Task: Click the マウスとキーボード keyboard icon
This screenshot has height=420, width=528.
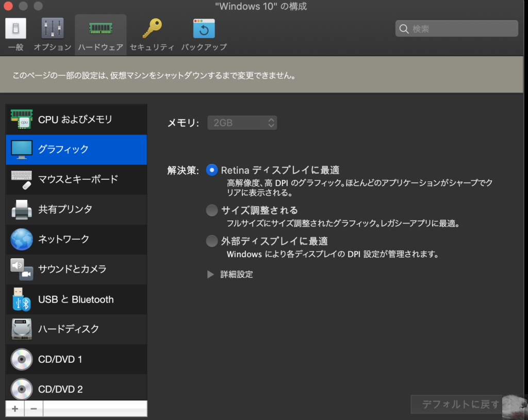Action: pyautogui.click(x=22, y=179)
